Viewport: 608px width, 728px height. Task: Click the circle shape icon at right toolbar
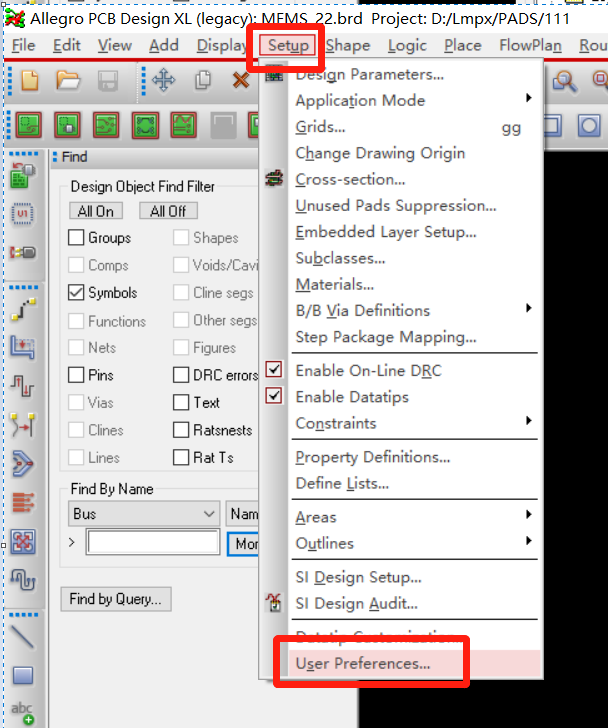(589, 126)
